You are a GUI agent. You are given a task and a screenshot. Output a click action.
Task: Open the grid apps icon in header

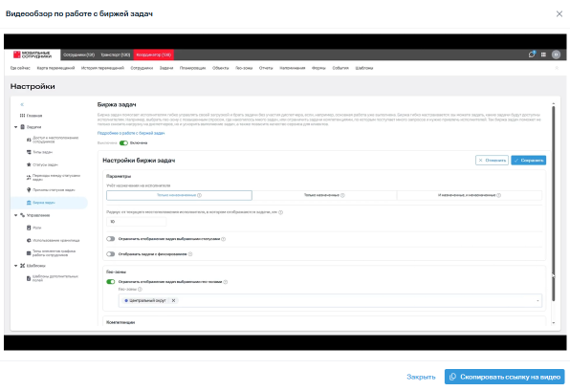click(x=543, y=55)
